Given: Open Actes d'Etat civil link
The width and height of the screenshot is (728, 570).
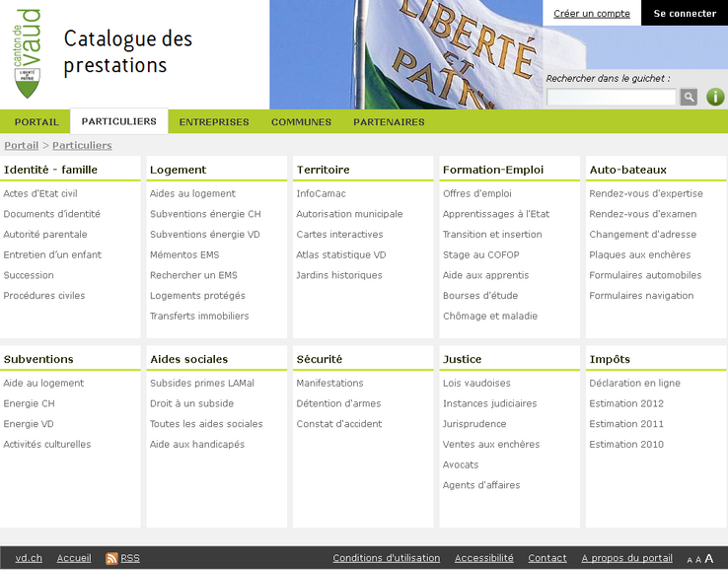Looking at the screenshot, I should [x=40, y=193].
